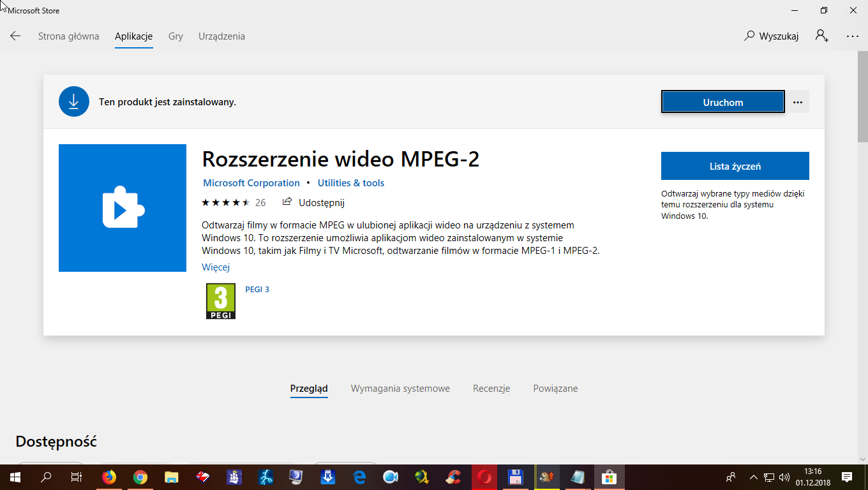Open File Explorer from the taskbar
Image resolution: width=868 pixels, height=490 pixels.
(x=172, y=477)
